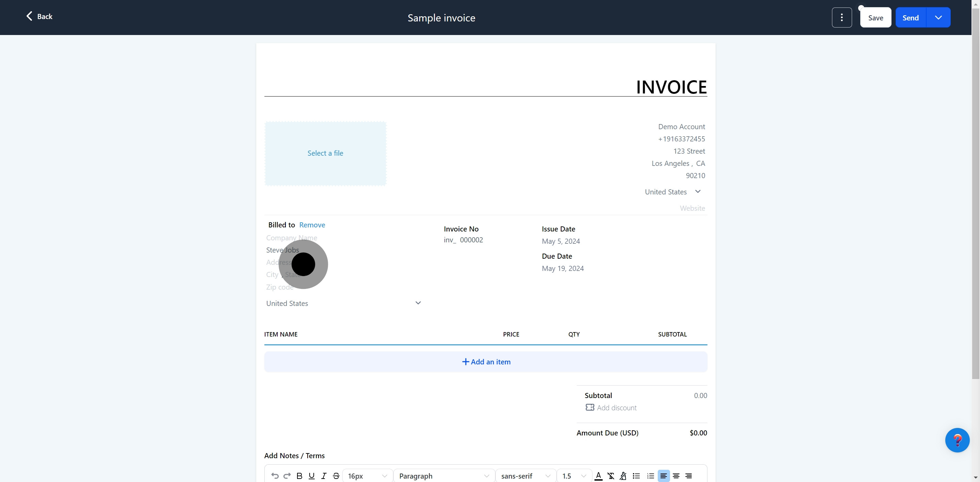Screen dimensions: 980x482
Task: Open the text color picker
Action: (599, 476)
